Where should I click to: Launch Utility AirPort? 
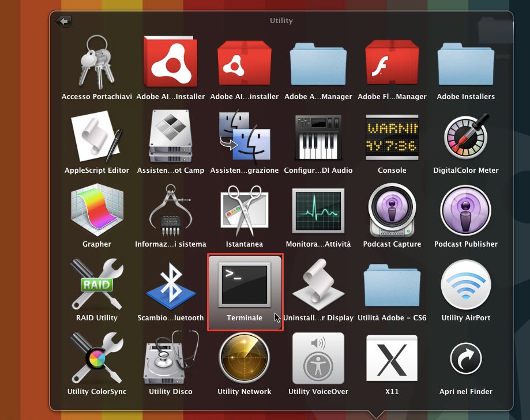466,284
